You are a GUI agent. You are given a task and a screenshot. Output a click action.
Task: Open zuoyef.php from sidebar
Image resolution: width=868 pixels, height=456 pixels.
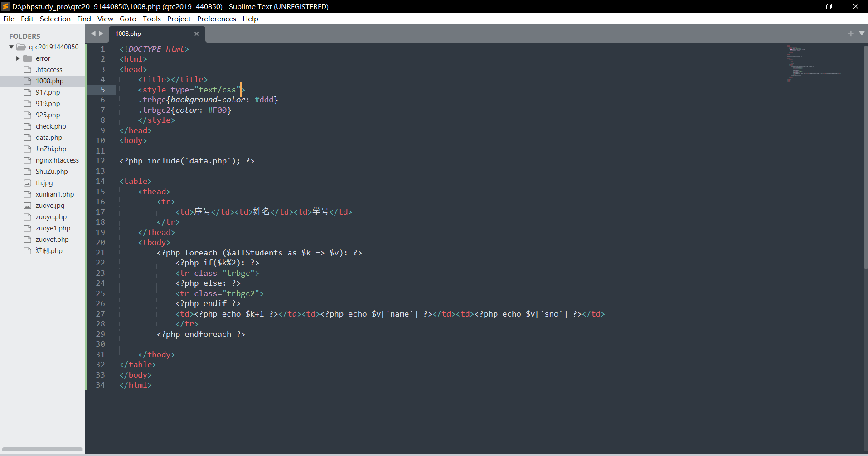click(52, 240)
